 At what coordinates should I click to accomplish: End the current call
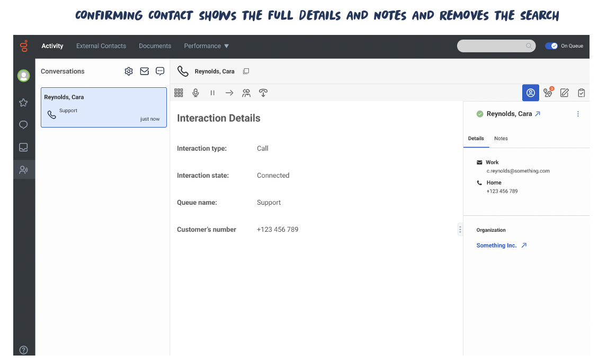[x=263, y=93]
